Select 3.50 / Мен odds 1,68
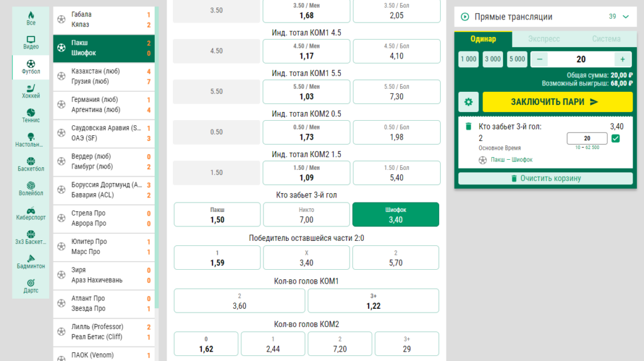Screen dimensions: 644x361 (x=306, y=11)
